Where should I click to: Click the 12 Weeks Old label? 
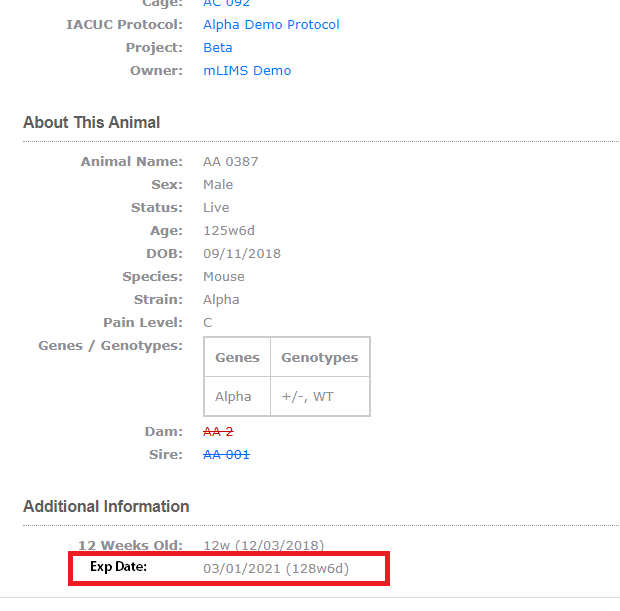click(x=130, y=546)
